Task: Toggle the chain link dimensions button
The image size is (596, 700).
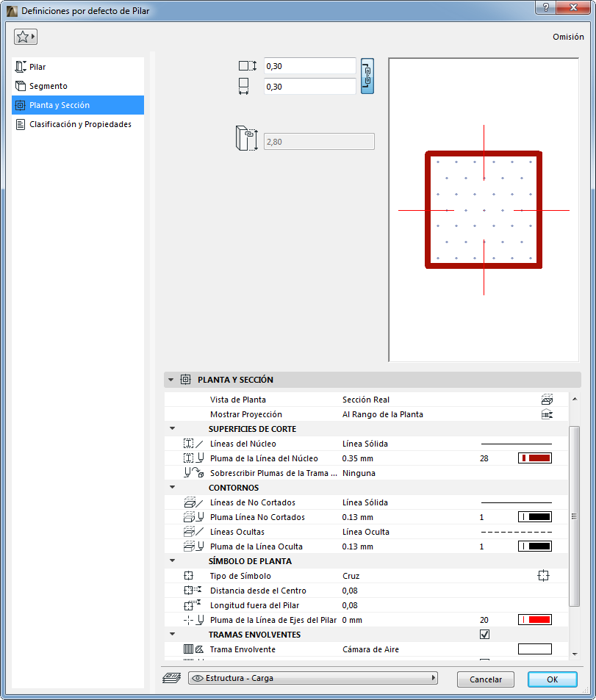Action: (367, 76)
